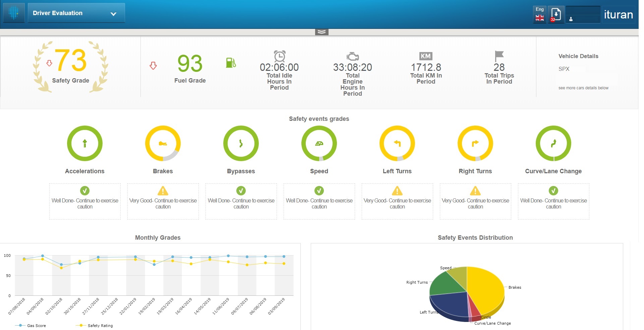This screenshot has width=644, height=330.
Task: Click the Speed event gauge icon
Action: 319,143
